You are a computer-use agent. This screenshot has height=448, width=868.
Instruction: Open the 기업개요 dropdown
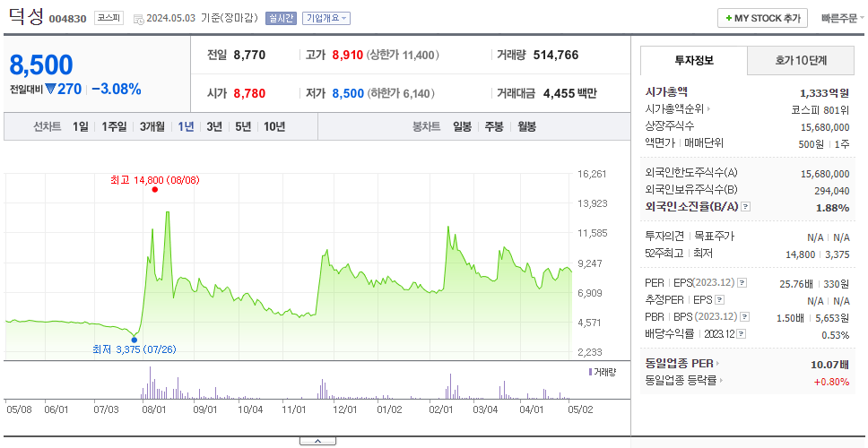(x=326, y=18)
